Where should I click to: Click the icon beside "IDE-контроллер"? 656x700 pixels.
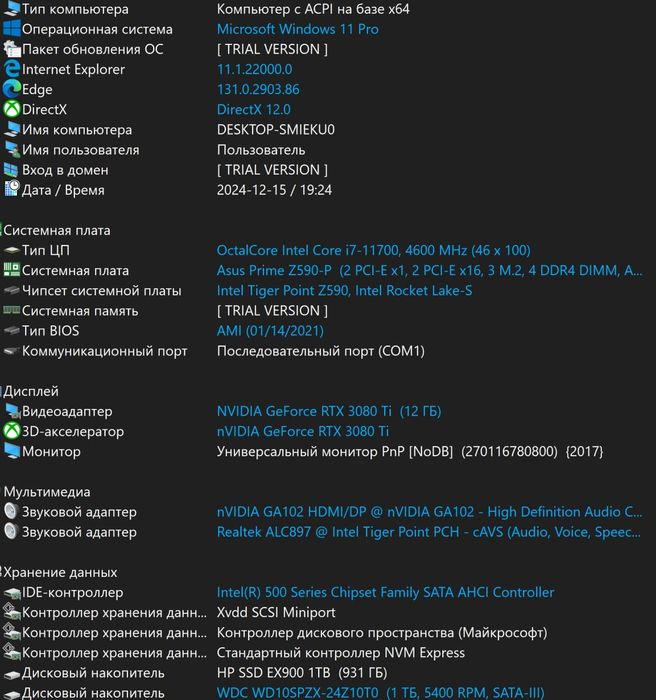tap(12, 593)
